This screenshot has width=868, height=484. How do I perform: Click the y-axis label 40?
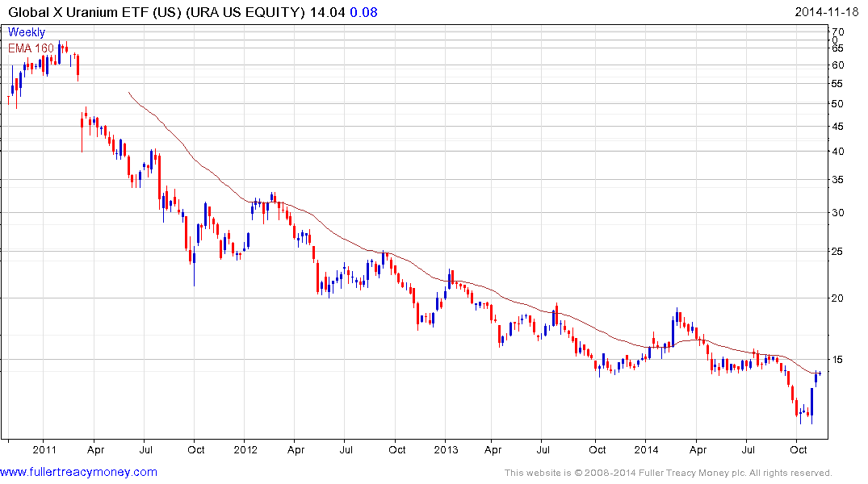838,151
